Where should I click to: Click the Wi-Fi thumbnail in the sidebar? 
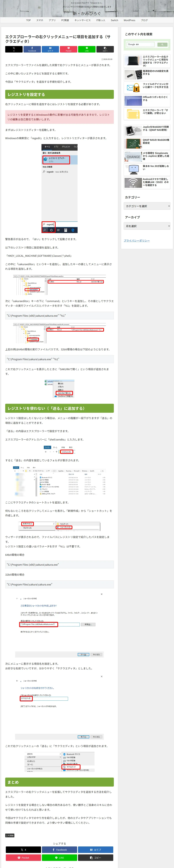133,183
